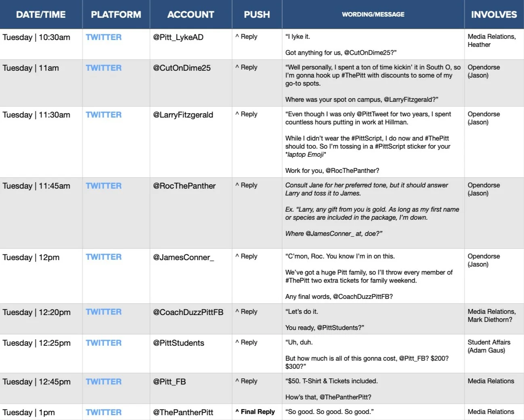Click ^ Reply in the @Pitt_FB row
This screenshot has width=524, height=420.
pyautogui.click(x=246, y=381)
